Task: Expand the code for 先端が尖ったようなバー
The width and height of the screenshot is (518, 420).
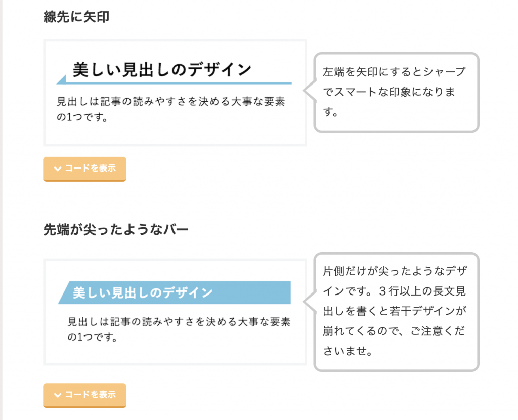Action: (84, 395)
